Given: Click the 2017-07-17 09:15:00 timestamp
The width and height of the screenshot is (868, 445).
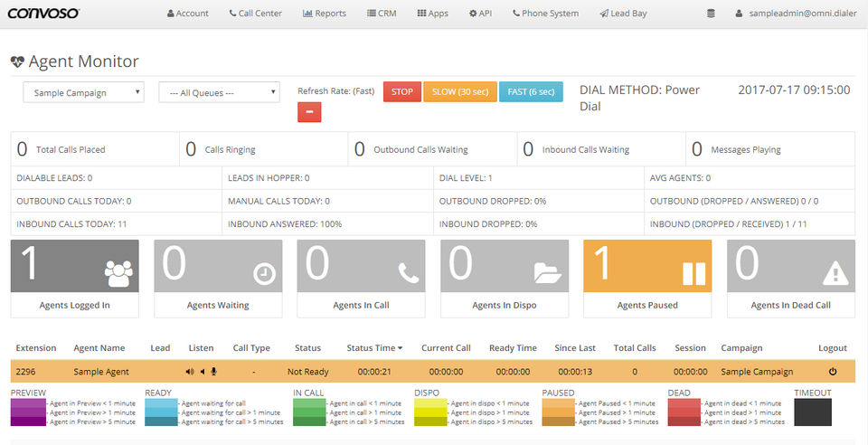Looking at the screenshot, I should [x=794, y=90].
